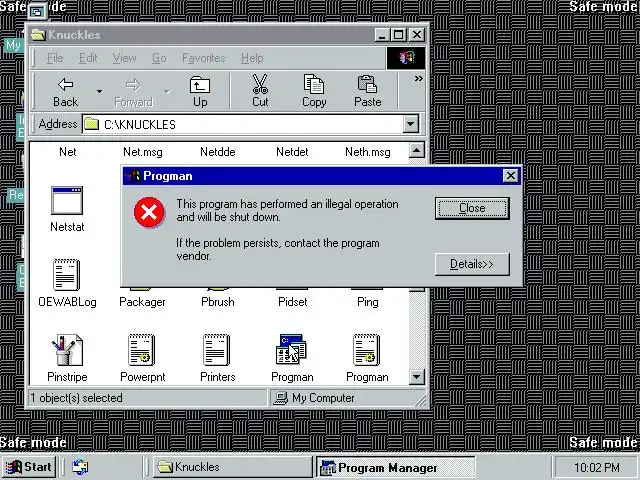Open the Back history dropdown arrow
640x480 pixels.
[99, 91]
